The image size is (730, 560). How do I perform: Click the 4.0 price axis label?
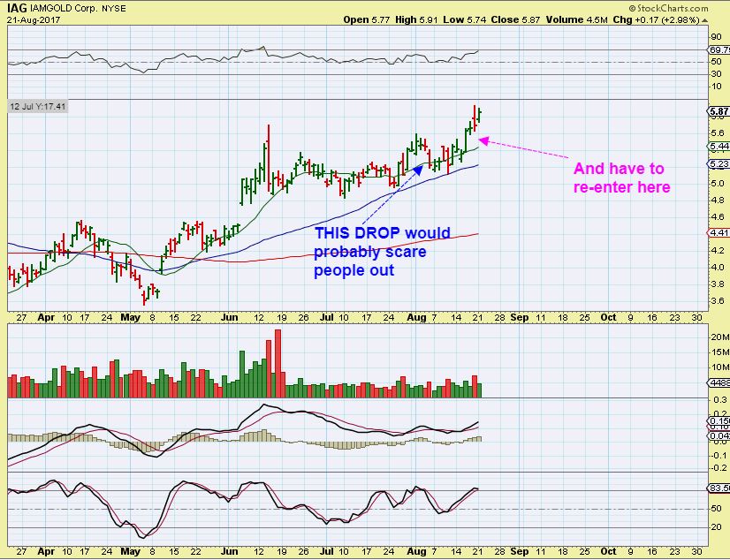(x=718, y=267)
